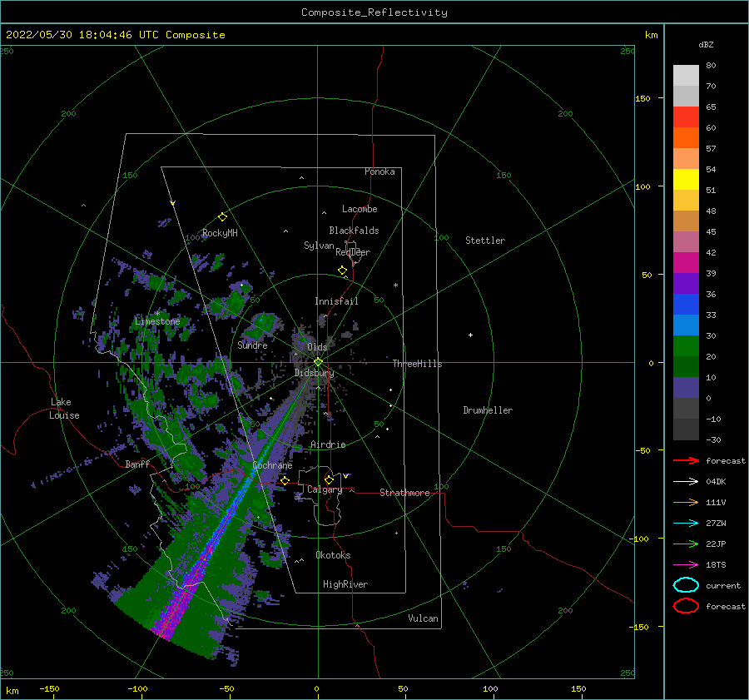Click the Blackfalds label
Image resolution: width=749 pixels, height=700 pixels.
(354, 231)
